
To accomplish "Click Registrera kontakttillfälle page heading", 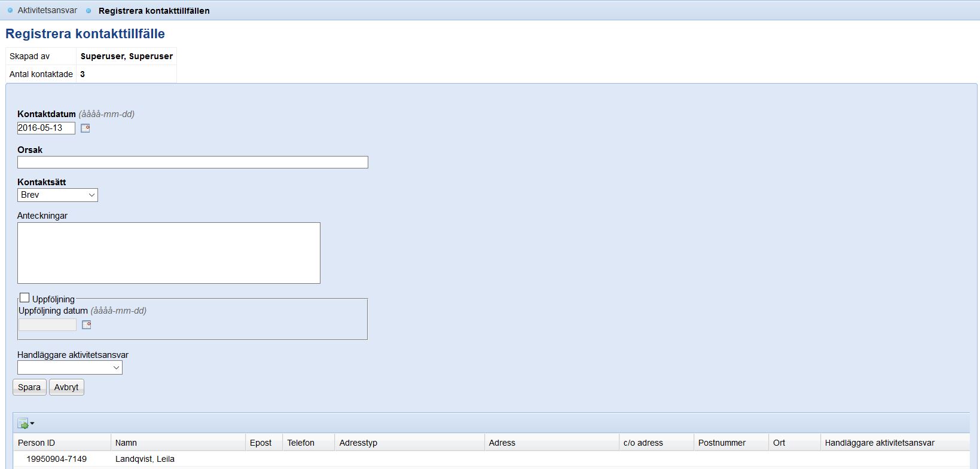I will tap(85, 33).
